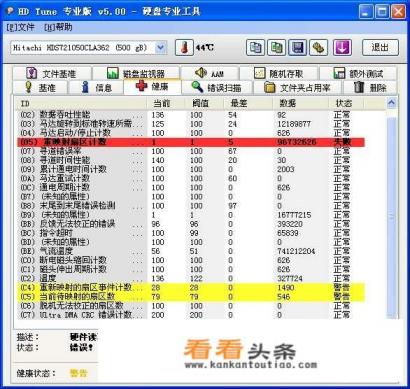Click the 44℃ temperature reading
410x389 pixels.
click(x=204, y=48)
